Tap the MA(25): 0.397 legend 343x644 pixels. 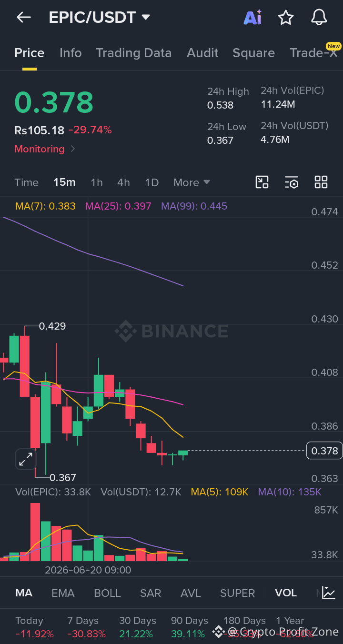[x=118, y=206]
